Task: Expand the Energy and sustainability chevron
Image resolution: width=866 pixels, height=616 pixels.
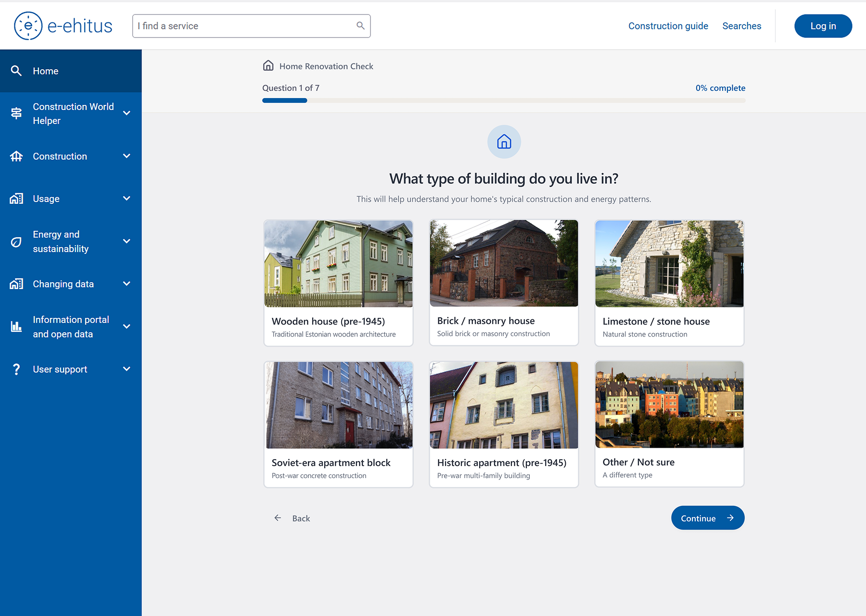Action: coord(127,241)
